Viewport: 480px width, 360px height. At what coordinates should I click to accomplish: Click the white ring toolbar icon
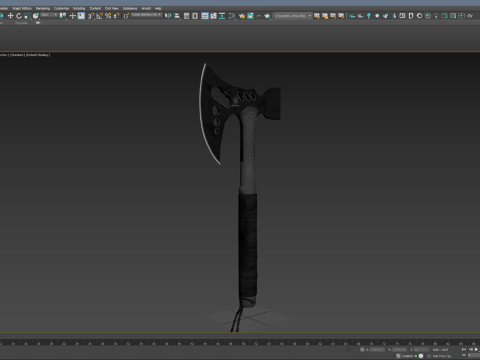point(420,16)
